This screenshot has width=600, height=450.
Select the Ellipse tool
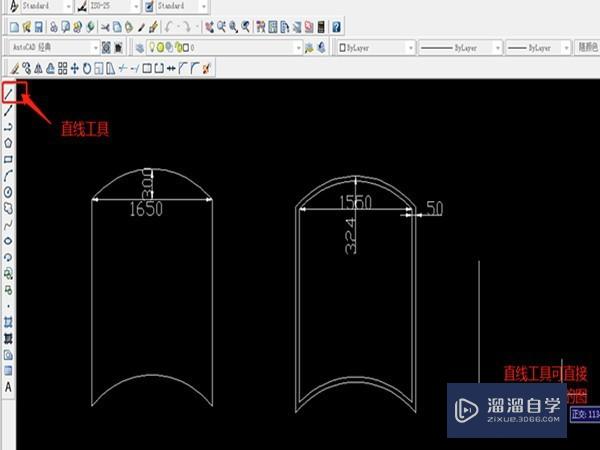pyautogui.click(x=8, y=241)
